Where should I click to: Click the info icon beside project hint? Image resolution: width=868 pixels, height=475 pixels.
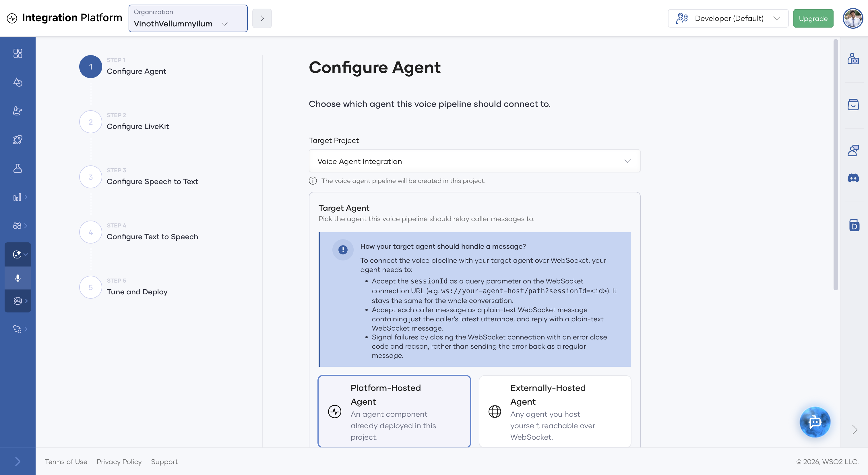tap(313, 181)
